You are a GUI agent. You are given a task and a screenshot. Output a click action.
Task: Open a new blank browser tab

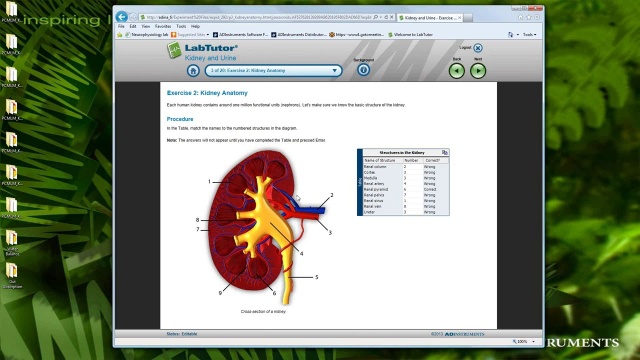(x=468, y=18)
